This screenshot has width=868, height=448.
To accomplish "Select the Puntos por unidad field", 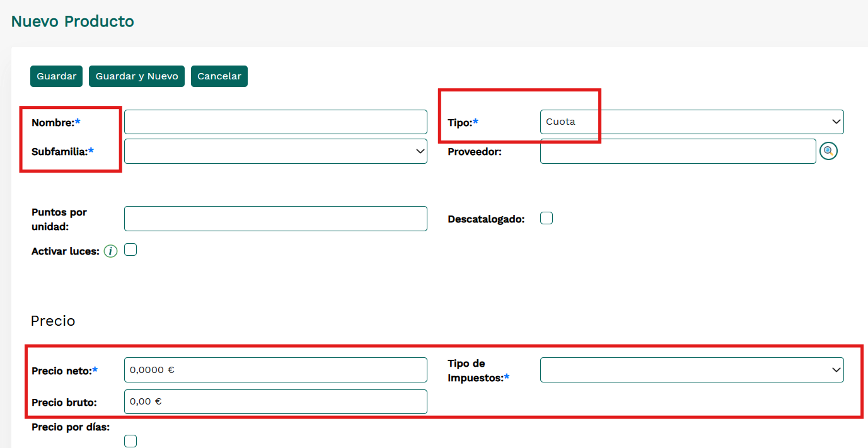I will (275, 219).
